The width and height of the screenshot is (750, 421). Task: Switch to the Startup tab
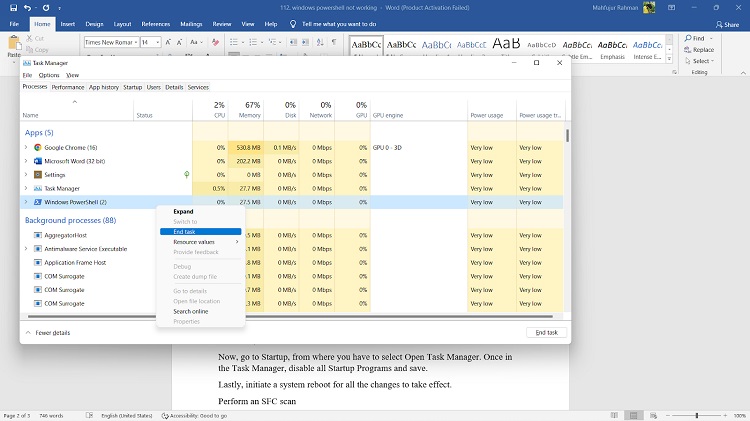[x=132, y=87]
